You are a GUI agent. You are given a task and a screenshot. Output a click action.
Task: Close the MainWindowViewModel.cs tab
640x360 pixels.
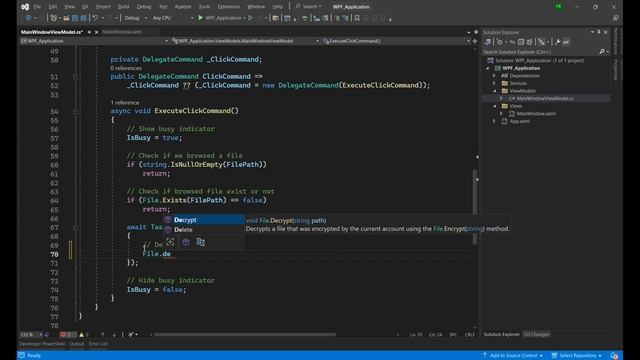coord(96,32)
